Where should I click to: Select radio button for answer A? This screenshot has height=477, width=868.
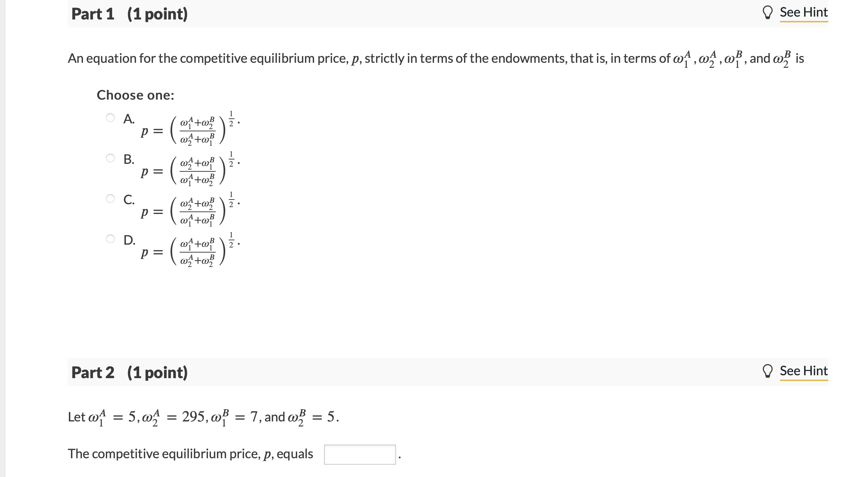pyautogui.click(x=110, y=117)
